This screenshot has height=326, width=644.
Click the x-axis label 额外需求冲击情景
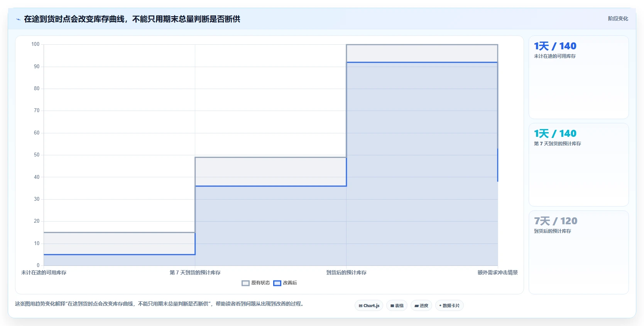pos(498,272)
